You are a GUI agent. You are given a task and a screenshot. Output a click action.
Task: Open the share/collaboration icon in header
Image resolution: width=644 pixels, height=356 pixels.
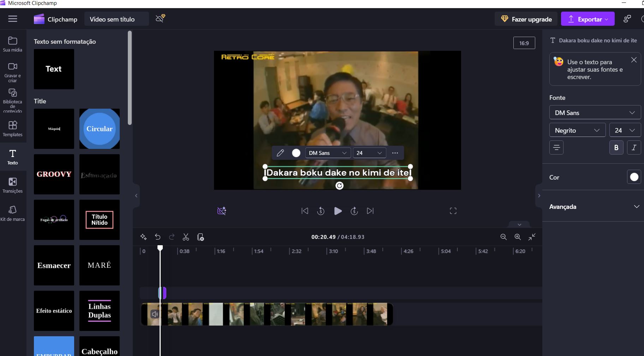(627, 19)
